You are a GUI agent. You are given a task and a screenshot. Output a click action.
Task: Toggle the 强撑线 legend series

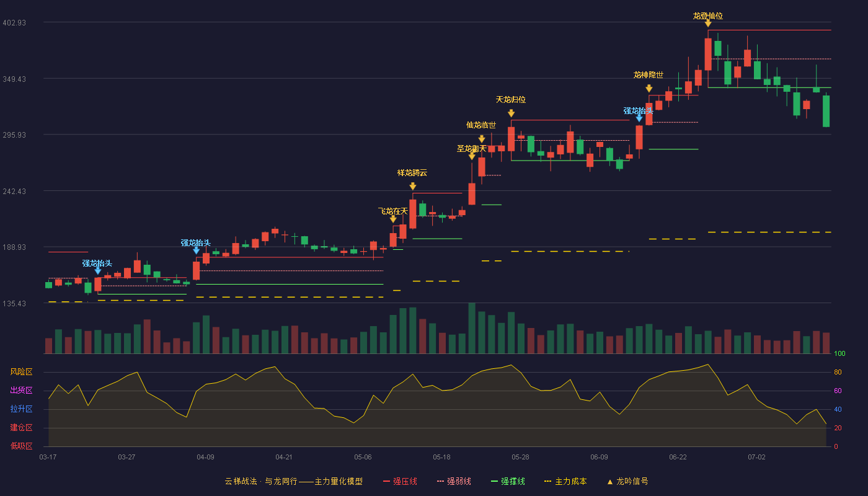click(x=508, y=481)
